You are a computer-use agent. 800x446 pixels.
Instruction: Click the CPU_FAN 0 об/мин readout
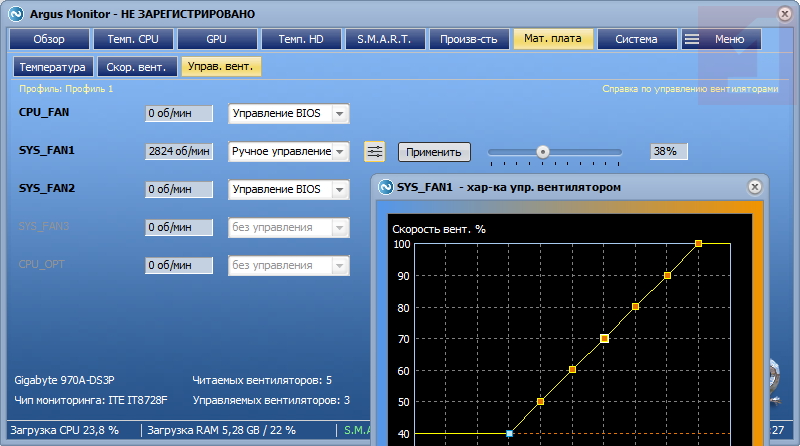pos(179,113)
